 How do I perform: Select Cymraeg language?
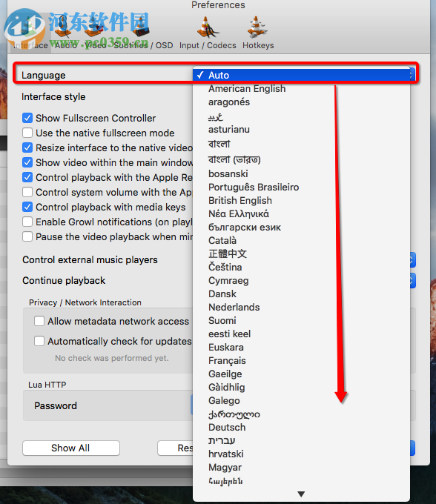(301, 280)
